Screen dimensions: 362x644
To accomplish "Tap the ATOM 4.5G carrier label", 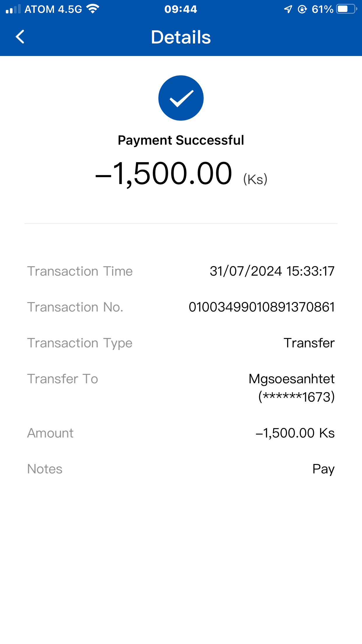I will 53,9.
